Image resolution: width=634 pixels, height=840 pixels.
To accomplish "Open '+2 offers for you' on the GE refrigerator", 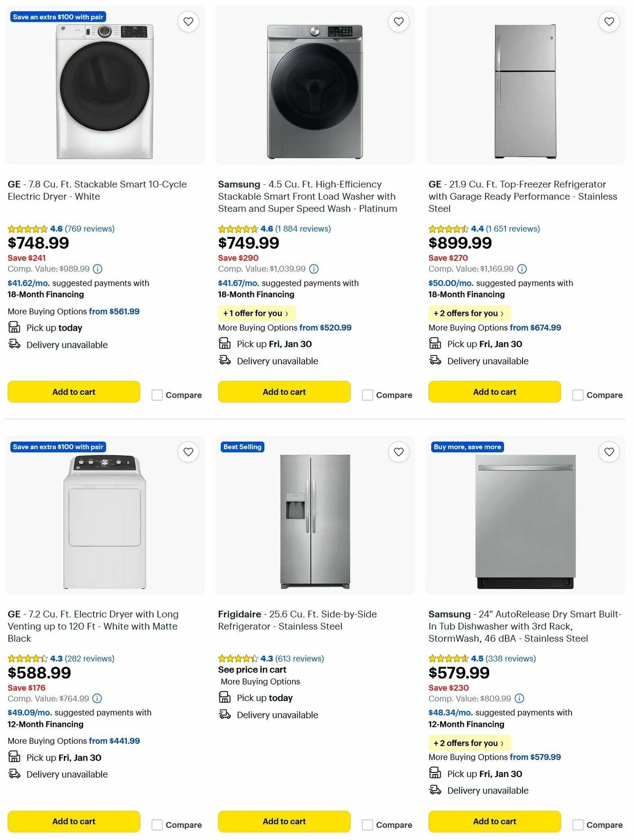I will (x=469, y=313).
